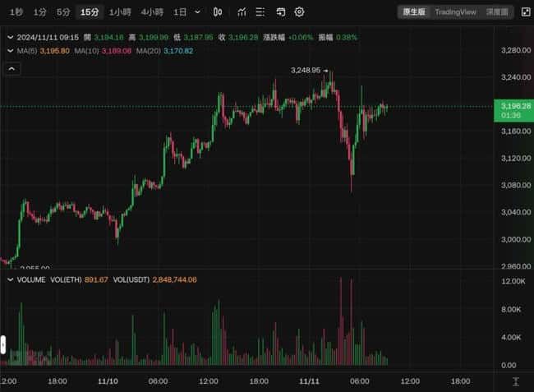Image resolution: width=534 pixels, height=392 pixels.
Task: Open the candlestick chart type selector
Action: point(217,12)
